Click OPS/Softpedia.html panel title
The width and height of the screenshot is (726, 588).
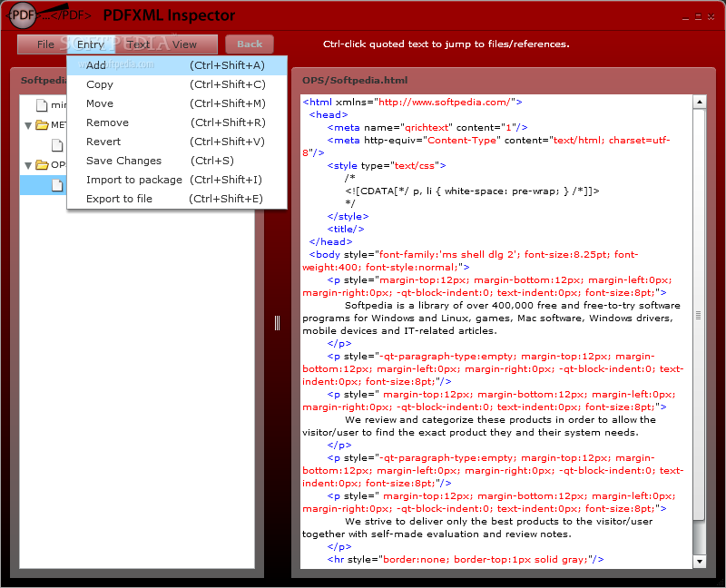click(355, 80)
